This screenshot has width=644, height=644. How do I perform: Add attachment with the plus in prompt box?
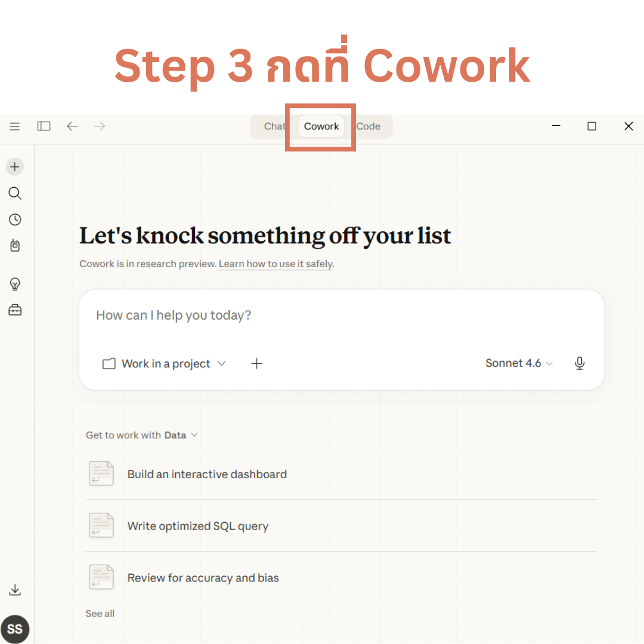(x=256, y=364)
